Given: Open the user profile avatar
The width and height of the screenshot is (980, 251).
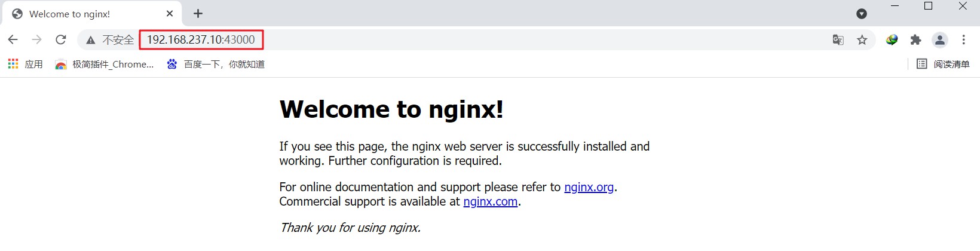Looking at the screenshot, I should (940, 40).
